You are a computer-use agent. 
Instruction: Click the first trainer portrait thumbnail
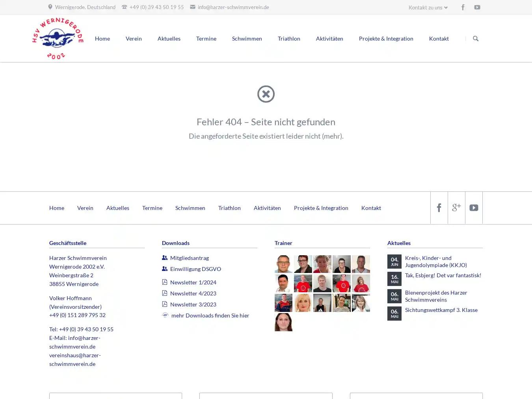coord(283,264)
